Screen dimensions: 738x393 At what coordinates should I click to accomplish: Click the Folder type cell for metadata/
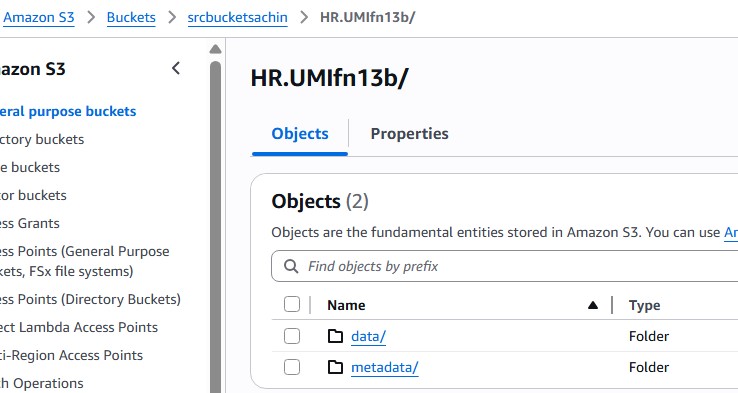(649, 367)
